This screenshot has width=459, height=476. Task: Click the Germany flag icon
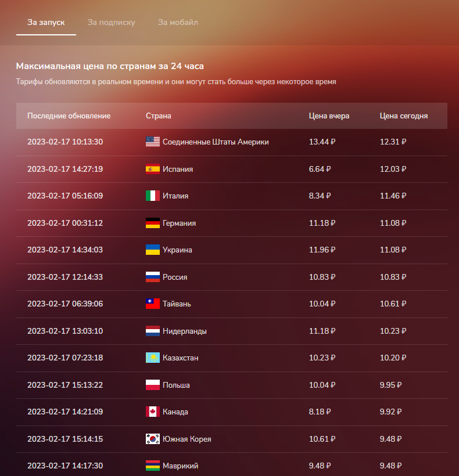[x=152, y=223]
